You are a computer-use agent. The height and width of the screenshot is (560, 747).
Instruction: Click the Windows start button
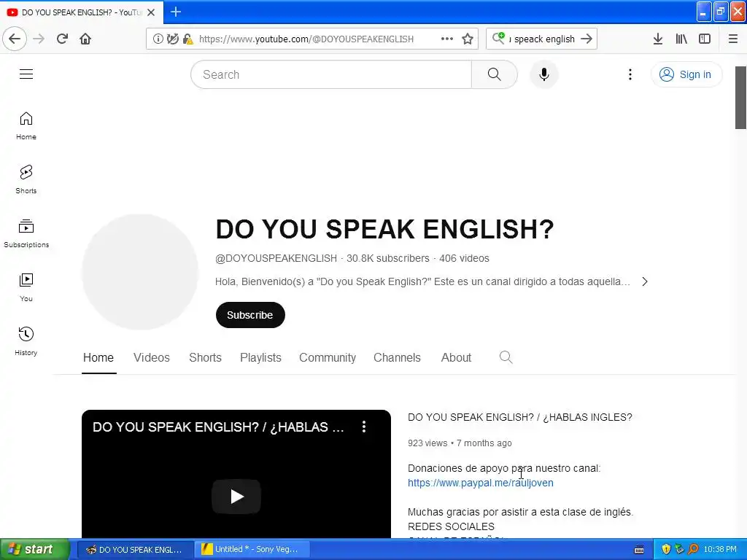click(x=35, y=549)
